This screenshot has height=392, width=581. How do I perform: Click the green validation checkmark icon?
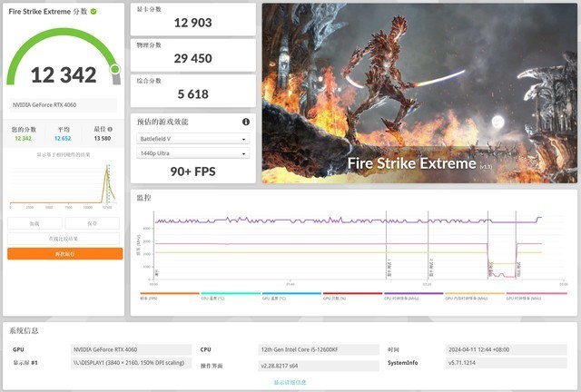(x=94, y=13)
